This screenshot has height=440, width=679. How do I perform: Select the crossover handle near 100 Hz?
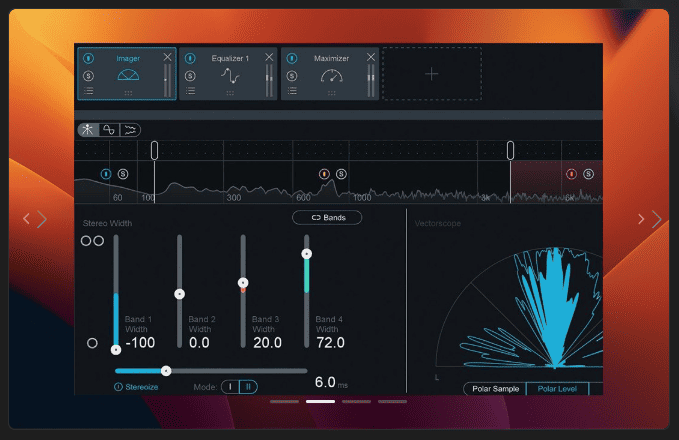coord(154,150)
